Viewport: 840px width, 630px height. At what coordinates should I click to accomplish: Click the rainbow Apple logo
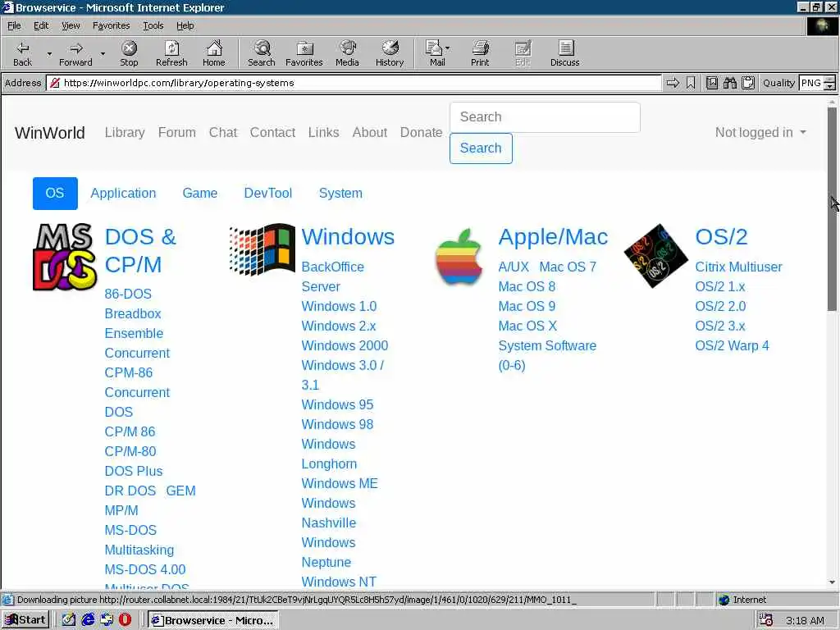459,256
